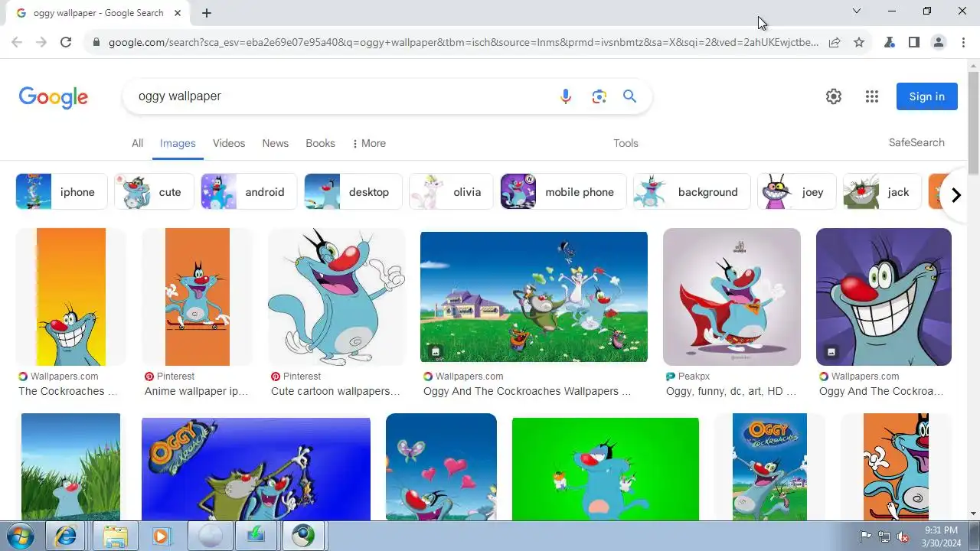Go back with the browser arrow
Viewport: 980px width, 551px height.
tap(17, 42)
